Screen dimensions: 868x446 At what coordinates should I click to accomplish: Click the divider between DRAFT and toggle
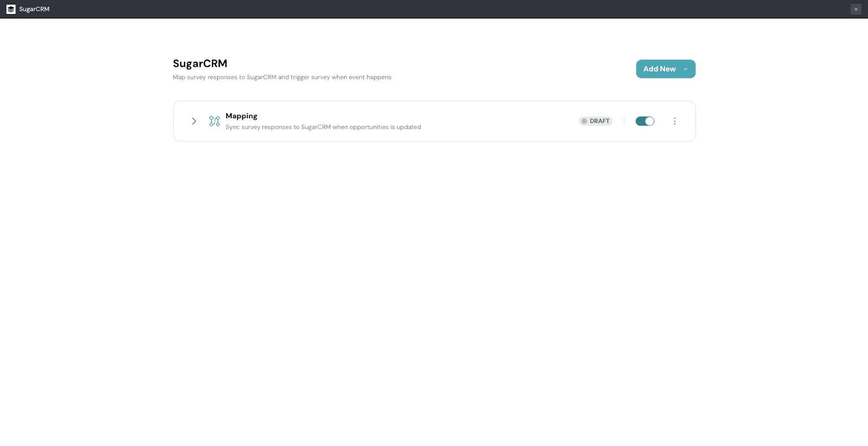click(x=624, y=121)
